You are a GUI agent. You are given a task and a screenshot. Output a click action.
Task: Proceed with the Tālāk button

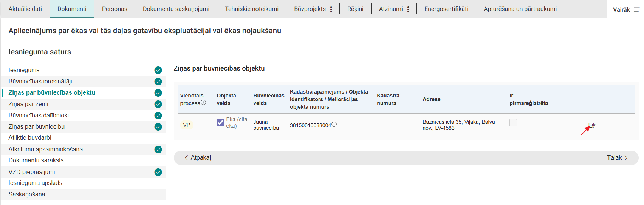[618, 158]
